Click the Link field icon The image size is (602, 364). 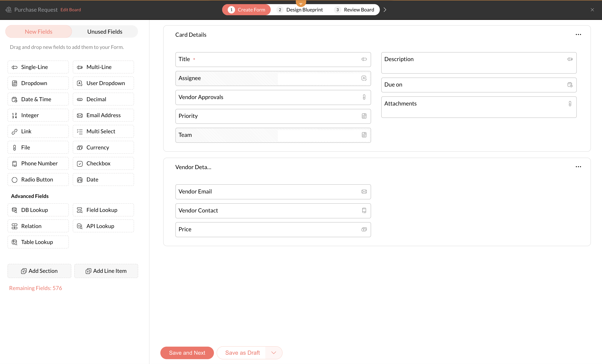[14, 131]
